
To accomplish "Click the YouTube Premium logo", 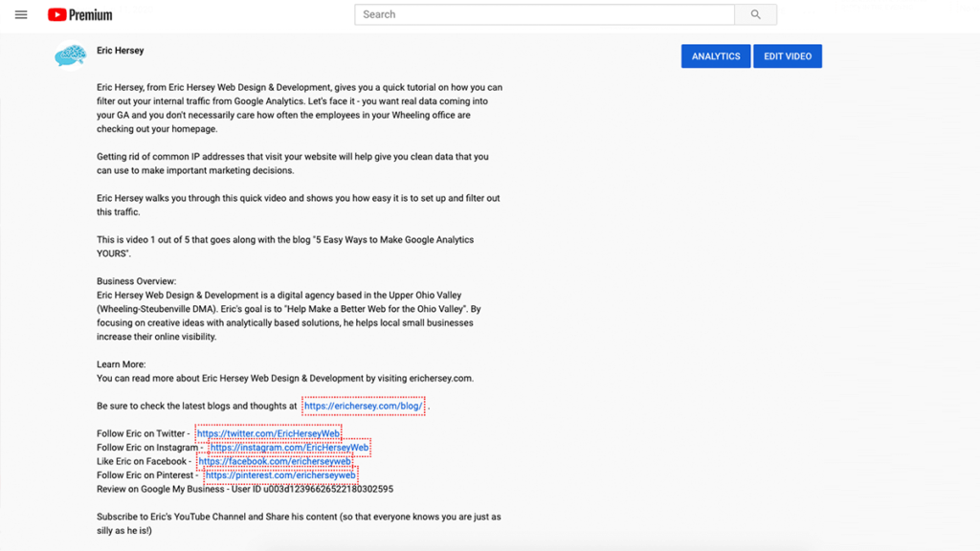I will [x=80, y=14].
